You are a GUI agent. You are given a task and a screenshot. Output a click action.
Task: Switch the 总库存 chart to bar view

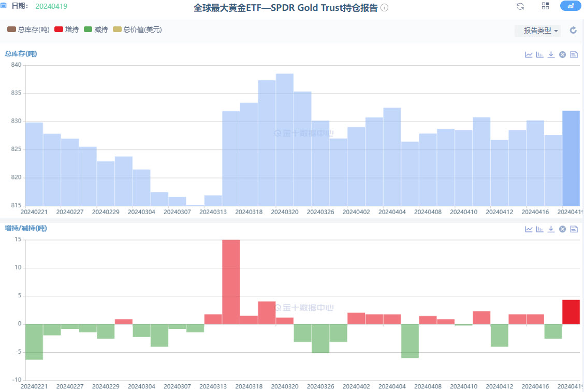539,55
